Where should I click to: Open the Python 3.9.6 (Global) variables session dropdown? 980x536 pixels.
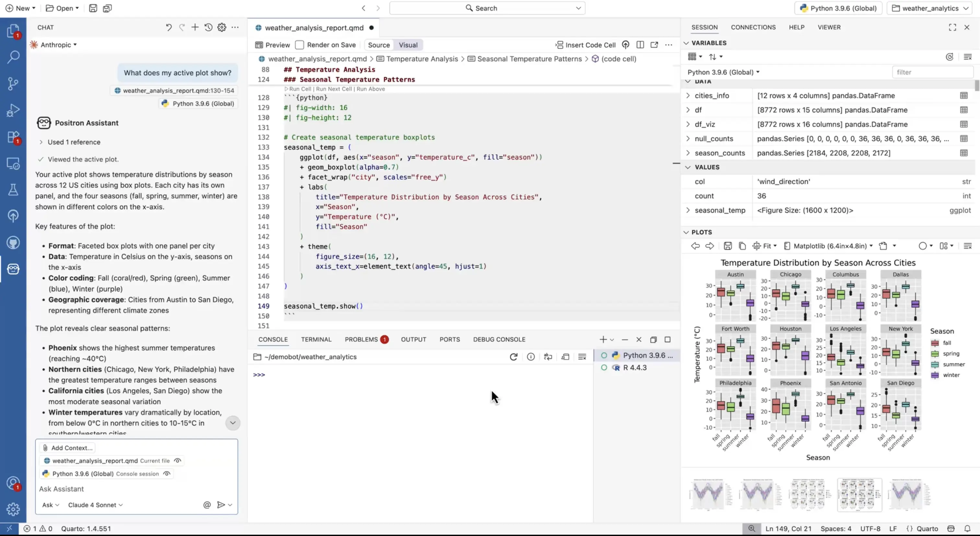point(723,72)
